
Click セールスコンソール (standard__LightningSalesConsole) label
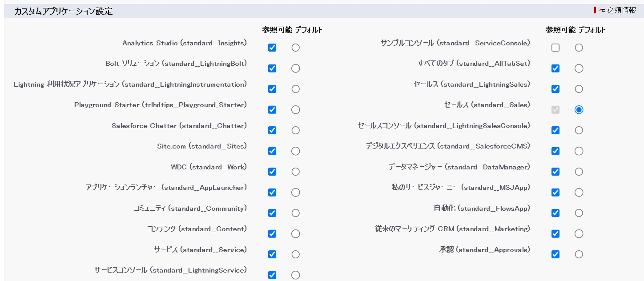(444, 126)
